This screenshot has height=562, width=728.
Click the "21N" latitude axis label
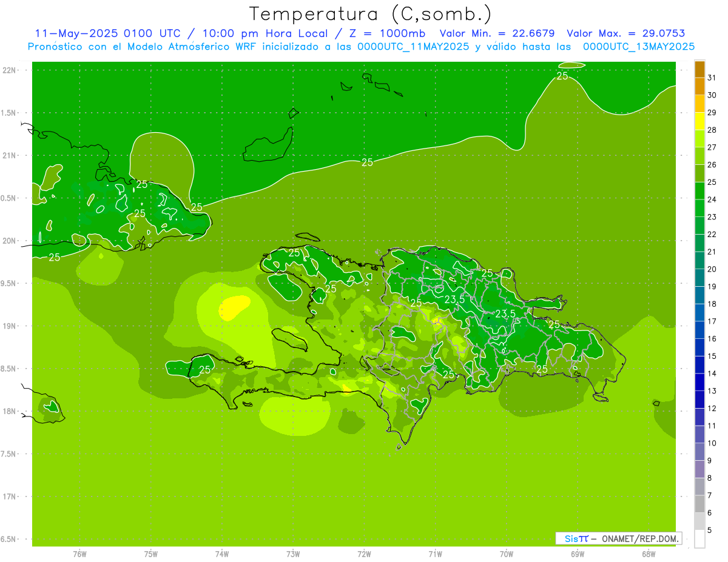pyautogui.click(x=10, y=155)
